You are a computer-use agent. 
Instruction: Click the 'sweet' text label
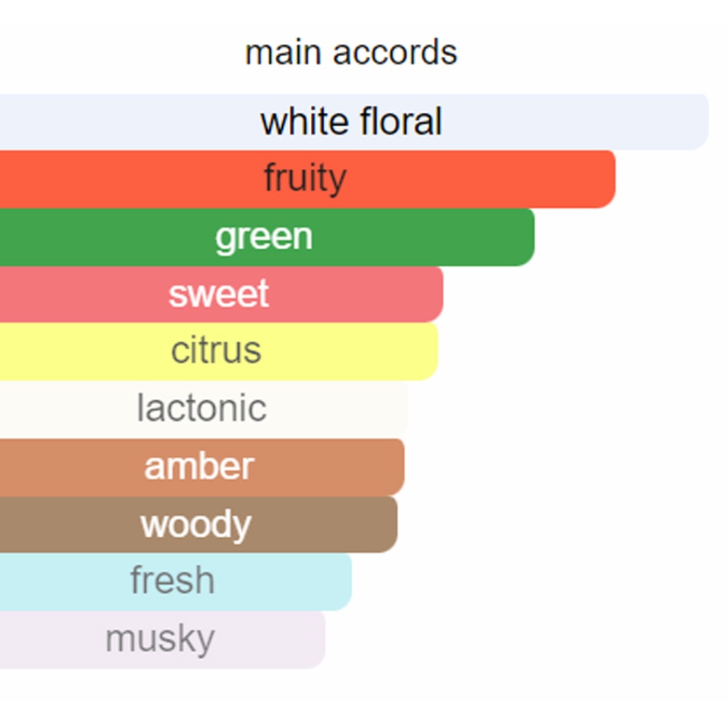[218, 294]
